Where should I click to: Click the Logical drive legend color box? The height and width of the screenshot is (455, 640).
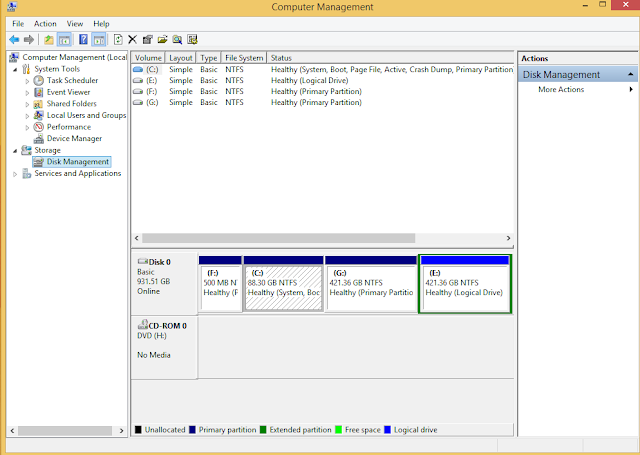[387, 430]
